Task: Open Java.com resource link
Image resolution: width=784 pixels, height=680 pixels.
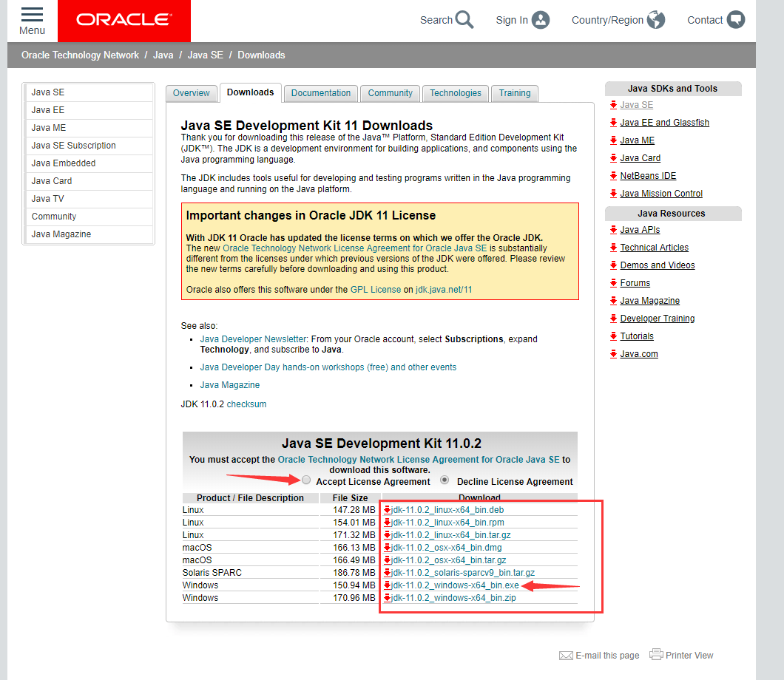Action: 639,354
